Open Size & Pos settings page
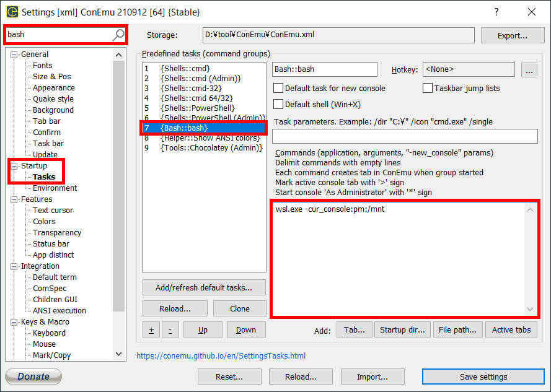The height and width of the screenshot is (392, 551). (x=51, y=77)
